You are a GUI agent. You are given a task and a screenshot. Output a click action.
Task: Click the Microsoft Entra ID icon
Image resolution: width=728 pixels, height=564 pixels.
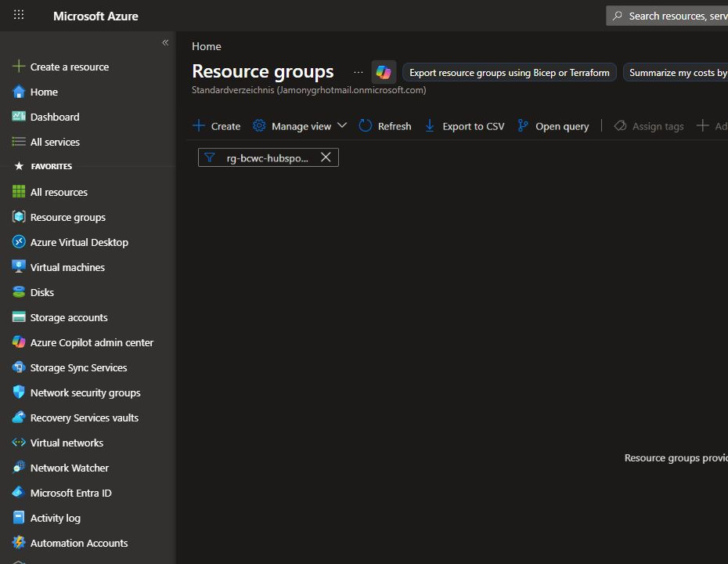point(19,493)
